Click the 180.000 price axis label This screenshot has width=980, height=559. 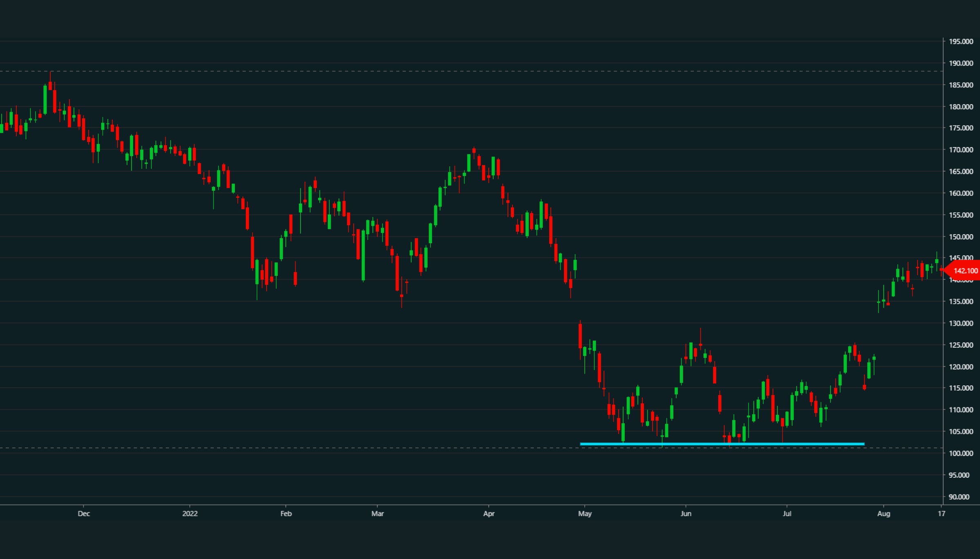coord(961,107)
